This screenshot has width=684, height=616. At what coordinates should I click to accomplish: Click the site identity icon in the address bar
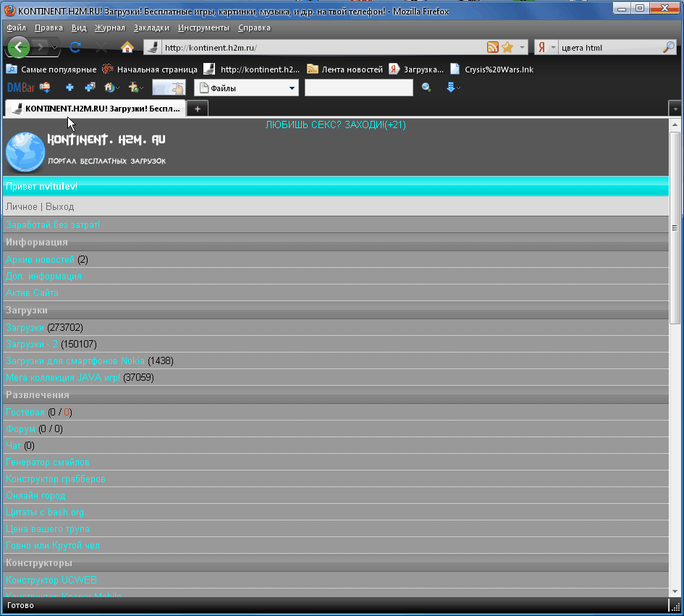153,48
